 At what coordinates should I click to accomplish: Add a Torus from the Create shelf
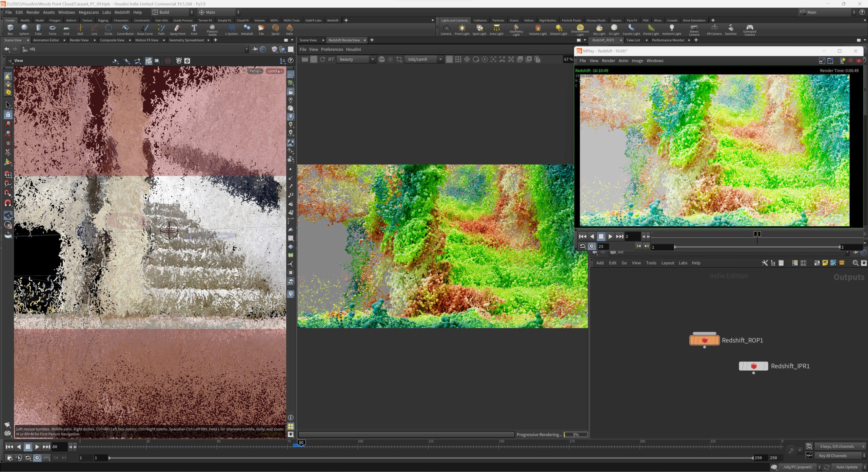[52, 29]
